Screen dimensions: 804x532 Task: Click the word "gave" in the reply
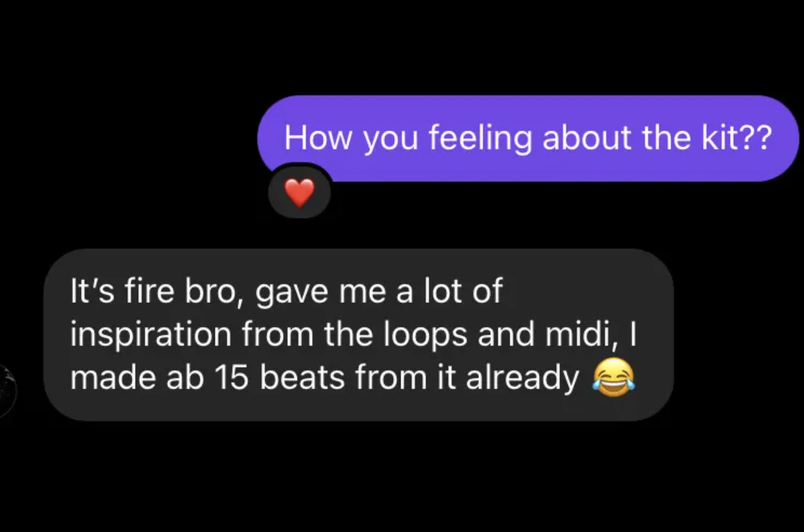click(x=292, y=293)
